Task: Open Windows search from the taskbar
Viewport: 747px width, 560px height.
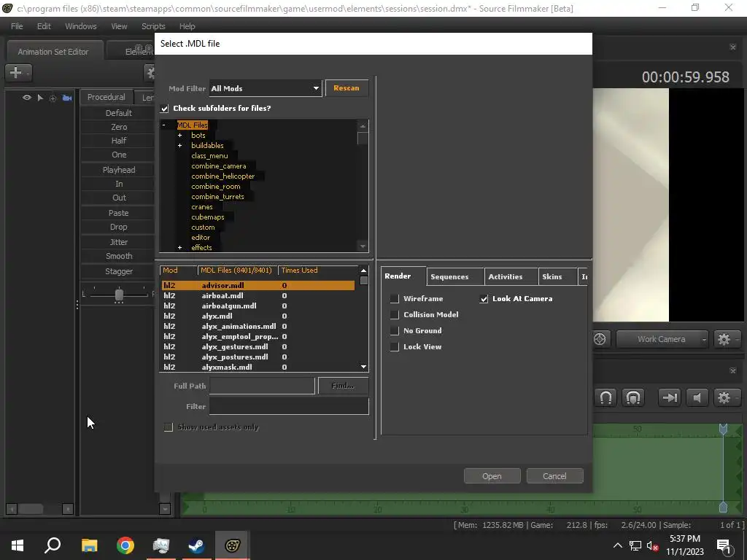Action: point(53,545)
